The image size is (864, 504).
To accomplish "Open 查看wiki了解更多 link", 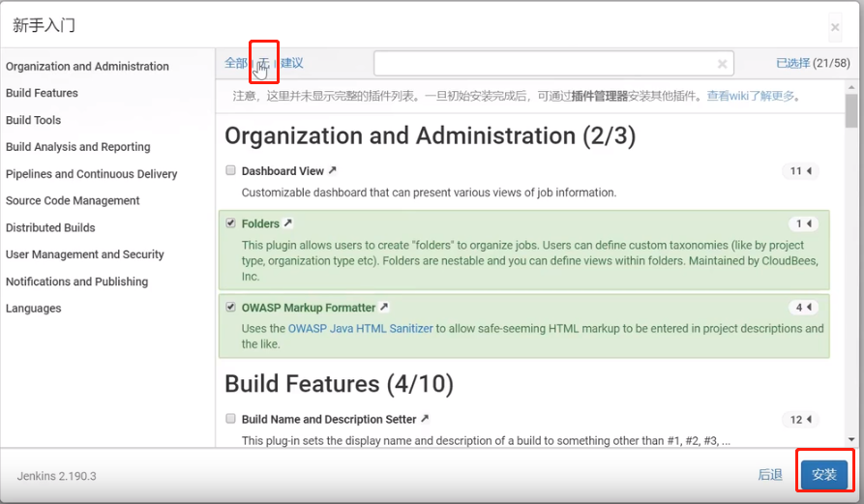I will [x=751, y=96].
